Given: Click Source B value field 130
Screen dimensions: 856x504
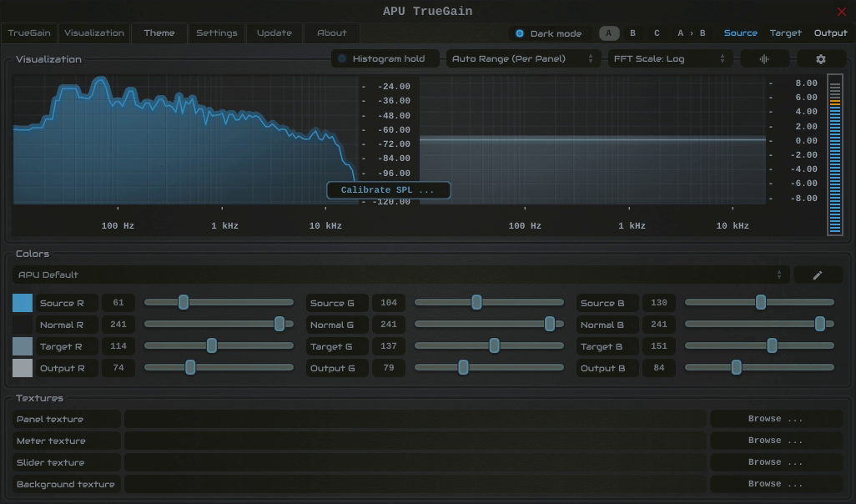Looking at the screenshot, I should (x=659, y=303).
